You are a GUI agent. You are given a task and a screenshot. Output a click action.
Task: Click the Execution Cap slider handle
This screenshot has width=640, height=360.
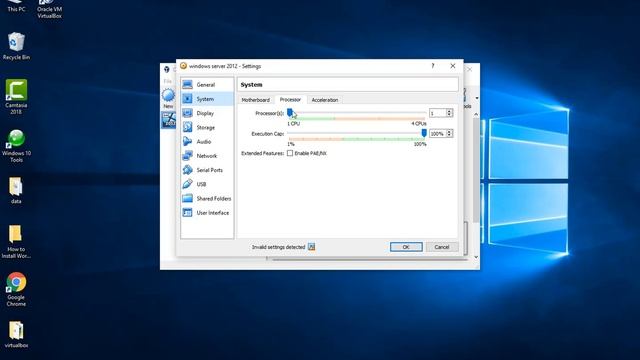[424, 133]
